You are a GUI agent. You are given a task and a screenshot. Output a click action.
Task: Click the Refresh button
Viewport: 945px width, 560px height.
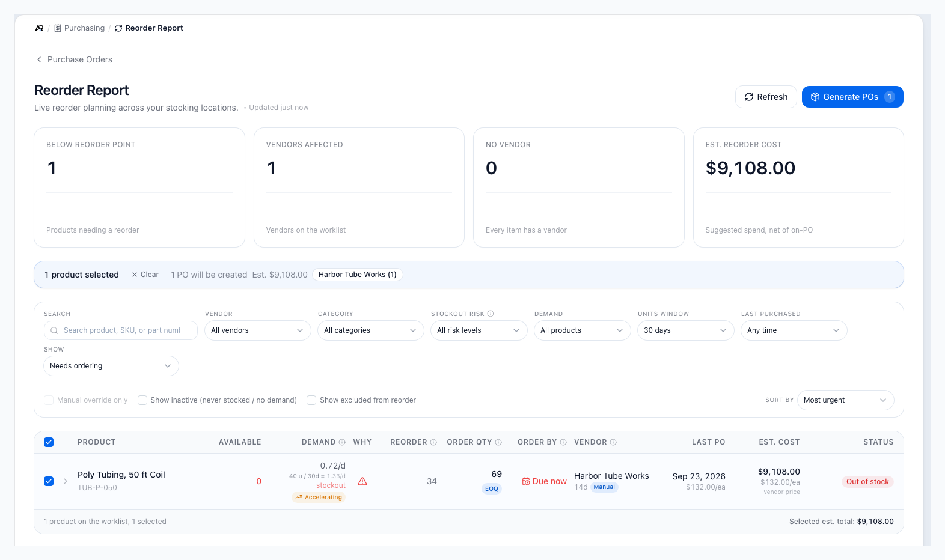[766, 97]
